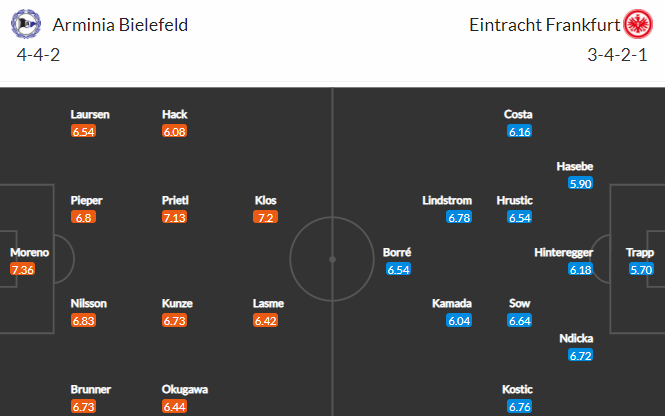665x416 pixels.
Task: Click striker Borré's name
Action: pos(397,252)
